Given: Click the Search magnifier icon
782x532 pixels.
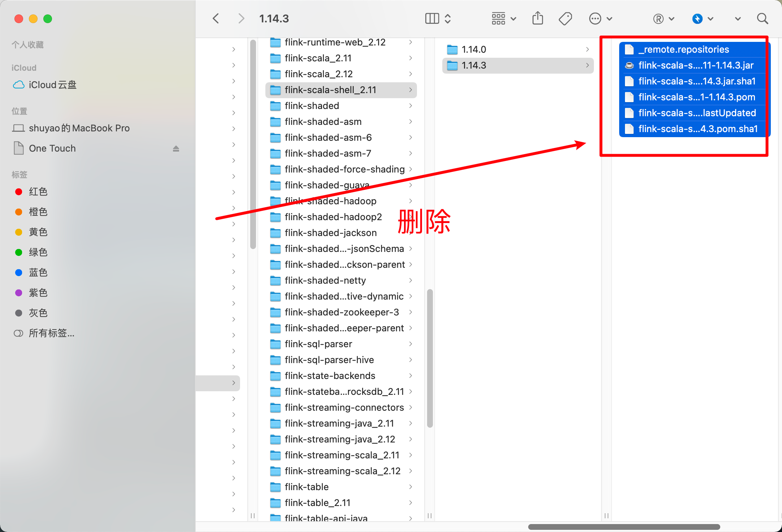Looking at the screenshot, I should tap(763, 18).
